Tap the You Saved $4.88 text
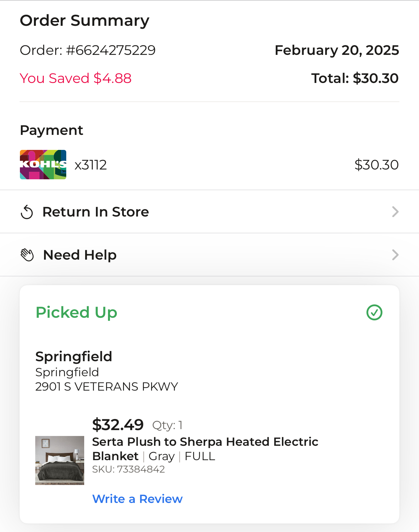 tap(76, 78)
